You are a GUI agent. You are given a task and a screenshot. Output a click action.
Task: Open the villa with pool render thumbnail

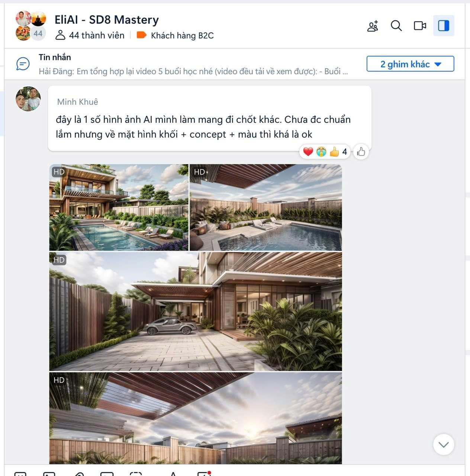point(119,207)
